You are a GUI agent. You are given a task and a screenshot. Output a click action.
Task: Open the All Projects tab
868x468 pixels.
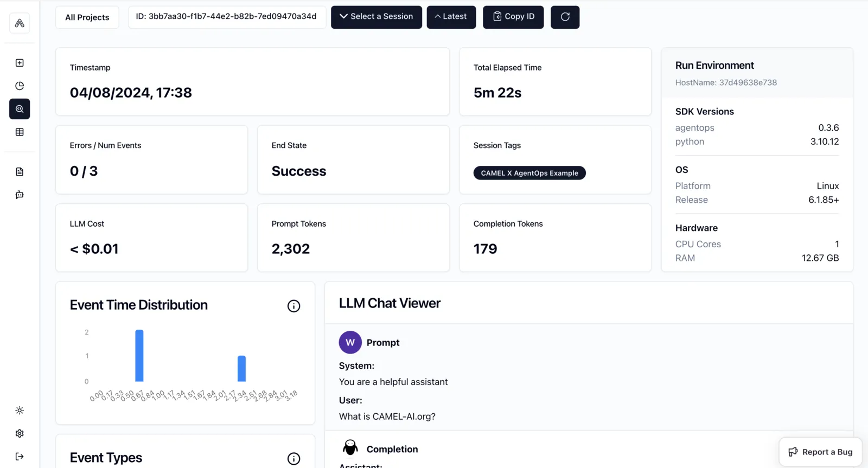87,17
